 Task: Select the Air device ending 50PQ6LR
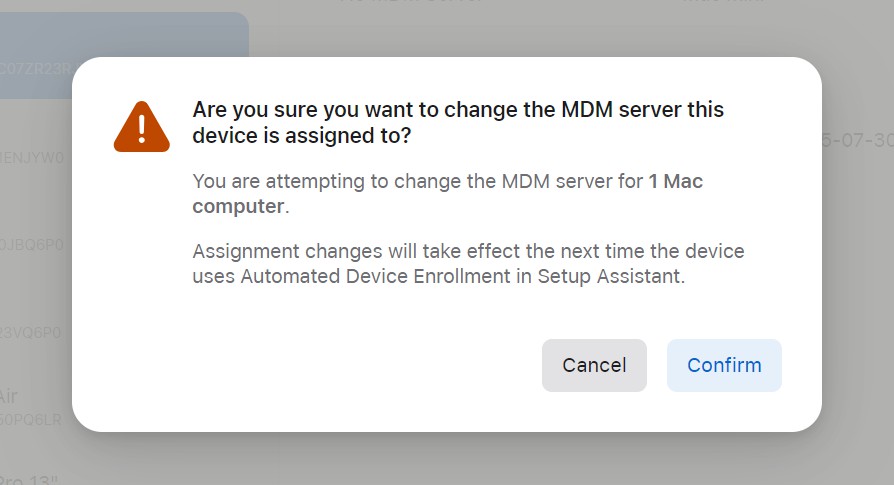30,408
